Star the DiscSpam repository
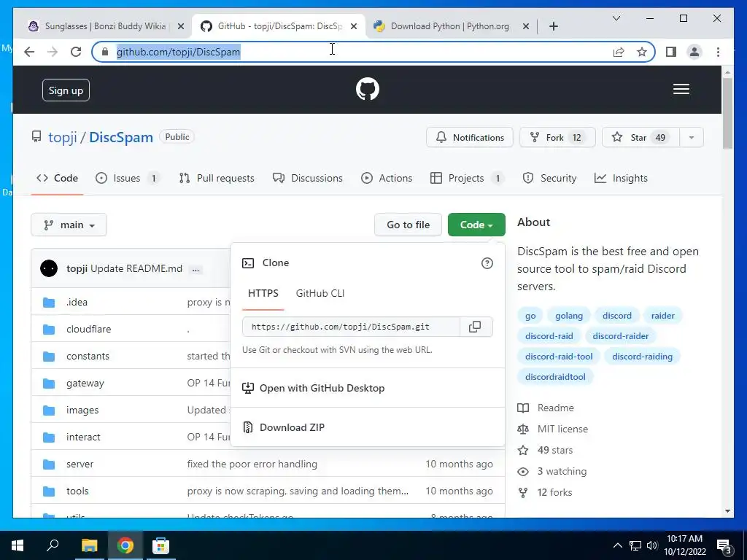747x560 pixels. point(640,138)
